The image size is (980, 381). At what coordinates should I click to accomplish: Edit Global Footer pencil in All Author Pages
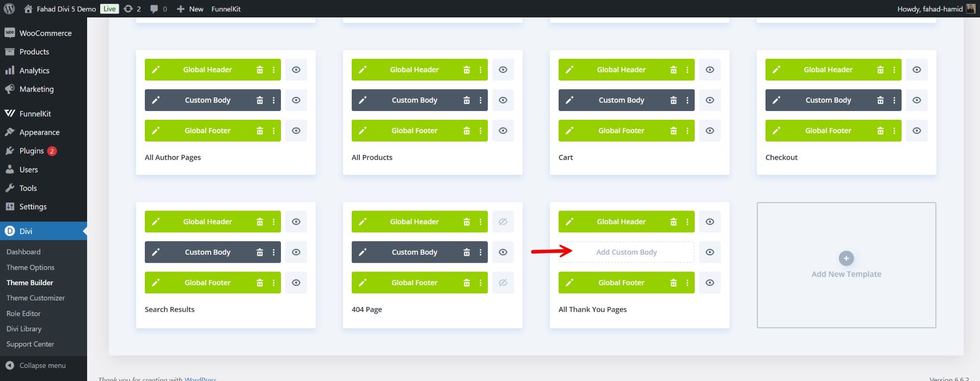[x=156, y=131]
